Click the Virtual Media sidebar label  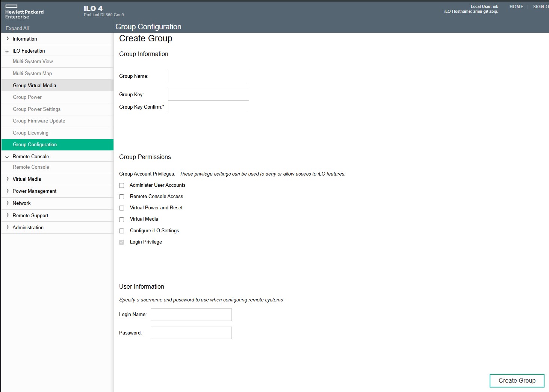pos(27,179)
